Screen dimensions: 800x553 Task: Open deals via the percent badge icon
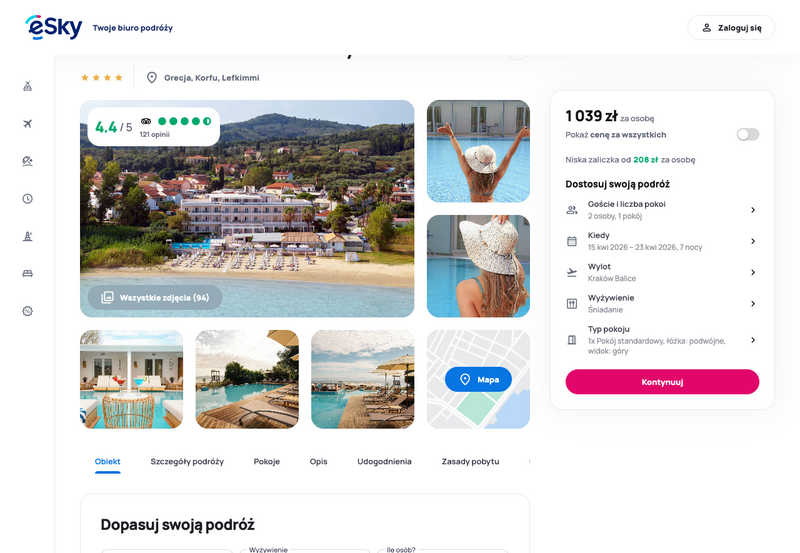point(28,311)
